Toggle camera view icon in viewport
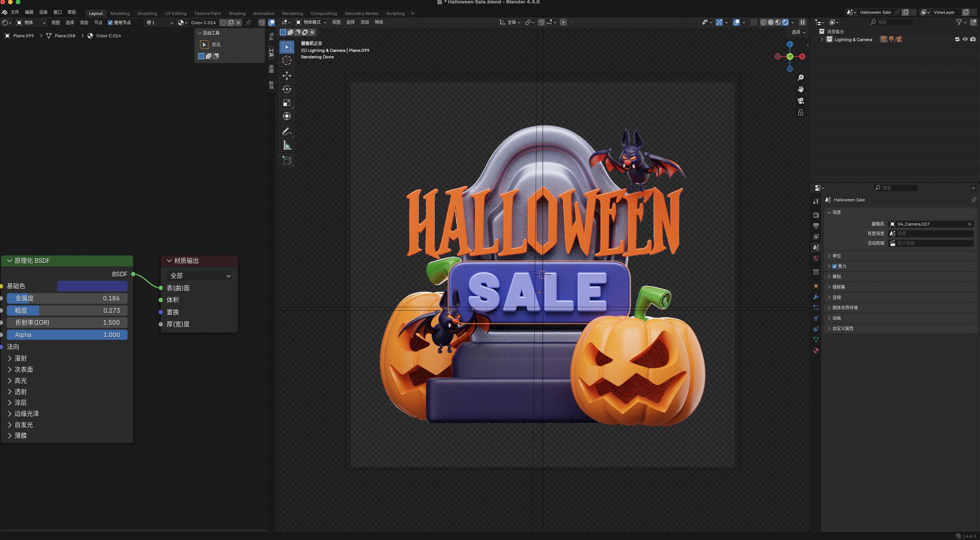 801,101
